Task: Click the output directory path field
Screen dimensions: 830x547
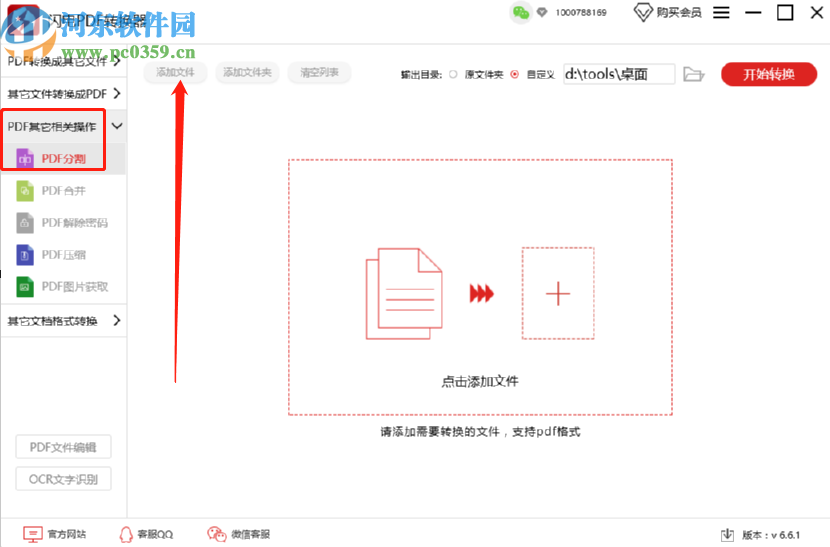Action: pos(619,74)
